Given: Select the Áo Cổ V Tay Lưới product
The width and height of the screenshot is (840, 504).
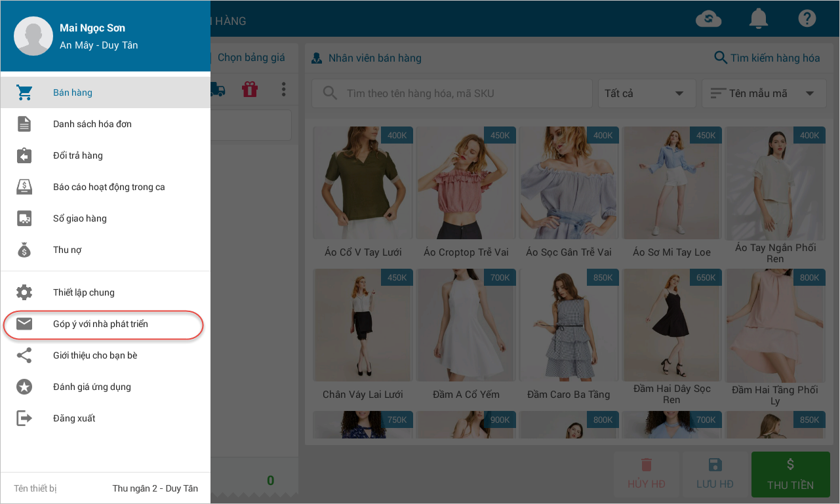Looking at the screenshot, I should (363, 193).
